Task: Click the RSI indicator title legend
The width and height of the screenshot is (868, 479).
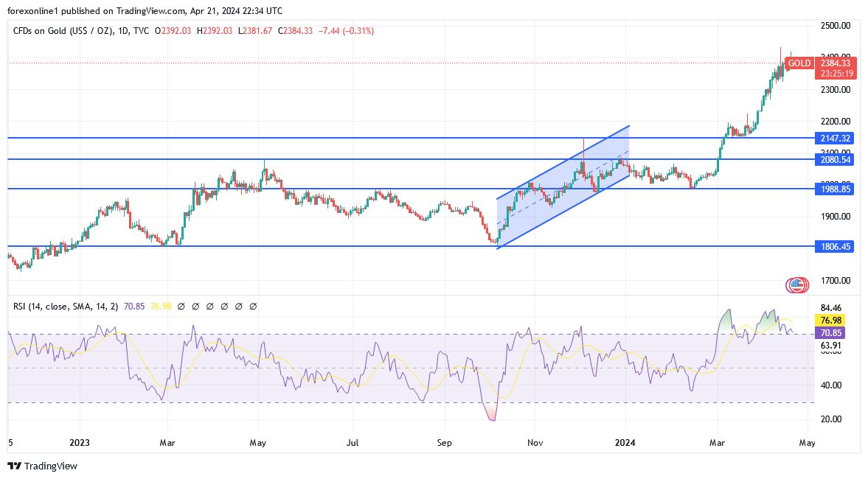Action: tap(66, 307)
